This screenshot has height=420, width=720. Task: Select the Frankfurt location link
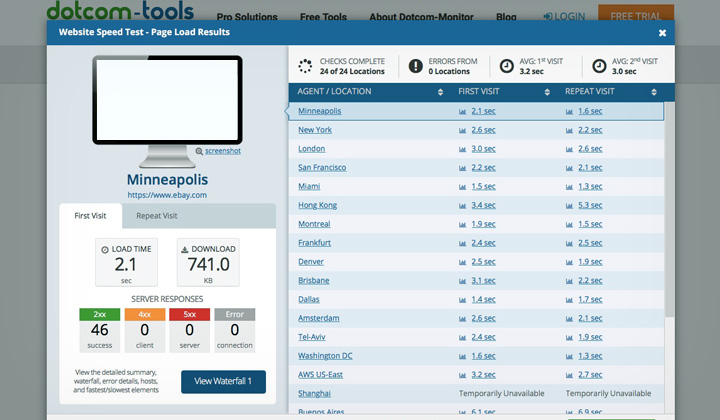(x=315, y=243)
